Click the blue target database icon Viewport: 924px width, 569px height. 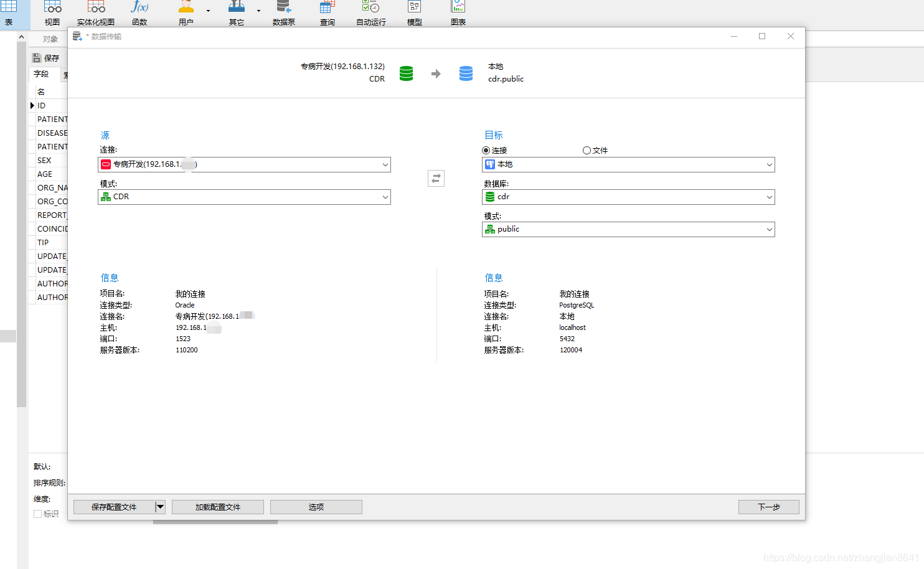click(466, 73)
